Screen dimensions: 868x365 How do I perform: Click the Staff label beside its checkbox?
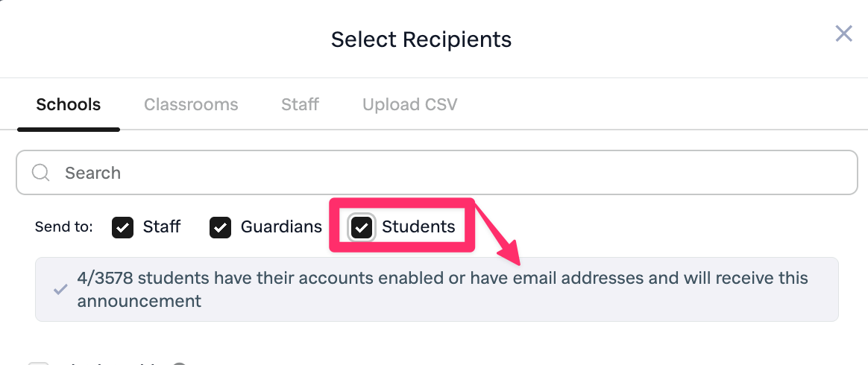pyautogui.click(x=162, y=227)
